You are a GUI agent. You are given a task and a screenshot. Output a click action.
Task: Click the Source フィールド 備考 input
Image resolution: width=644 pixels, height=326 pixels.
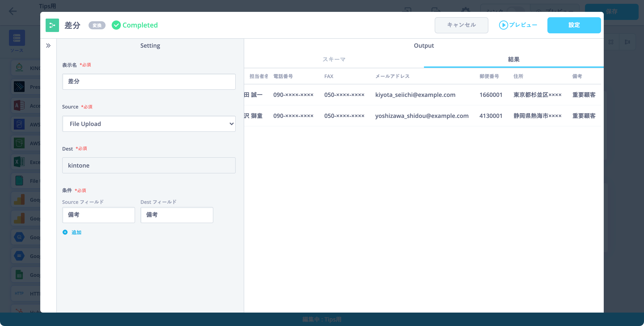tap(98, 215)
